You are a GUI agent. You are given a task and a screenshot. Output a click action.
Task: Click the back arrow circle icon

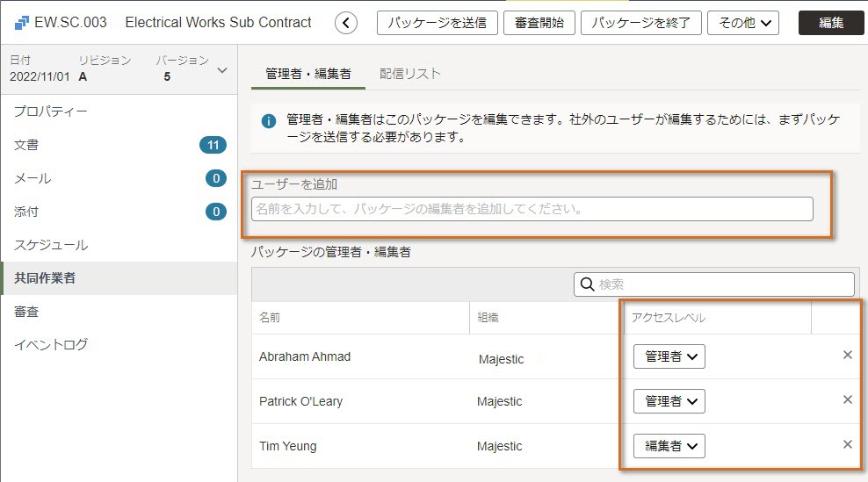coord(346,23)
